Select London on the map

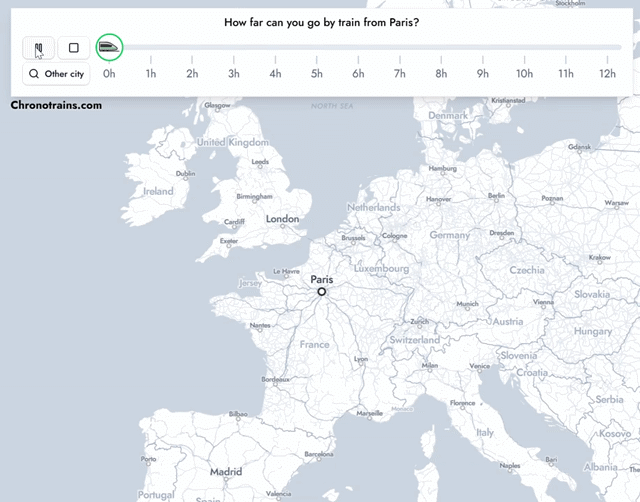click(282, 219)
